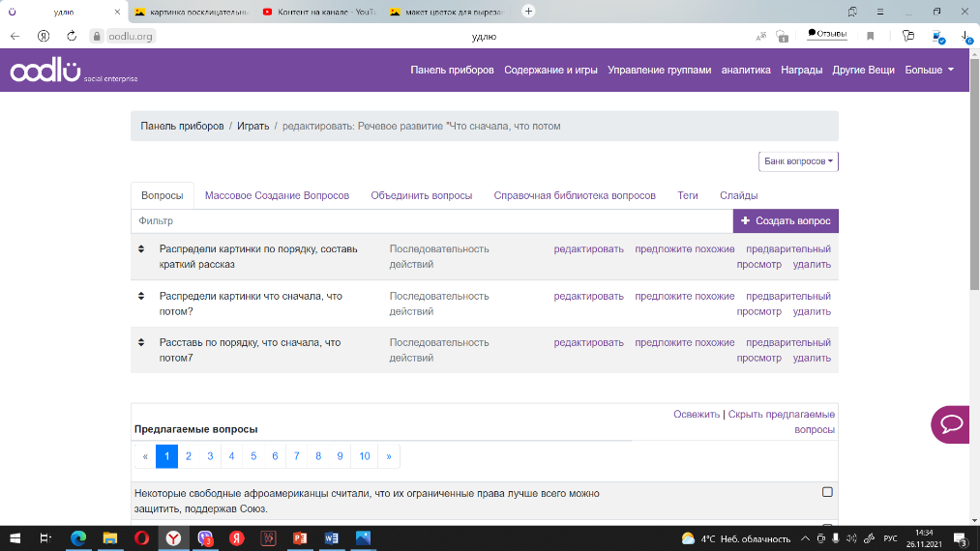The height and width of the screenshot is (551, 980).
Task: Open the Больше menu in the navigation bar
Action: pyautogui.click(x=929, y=70)
